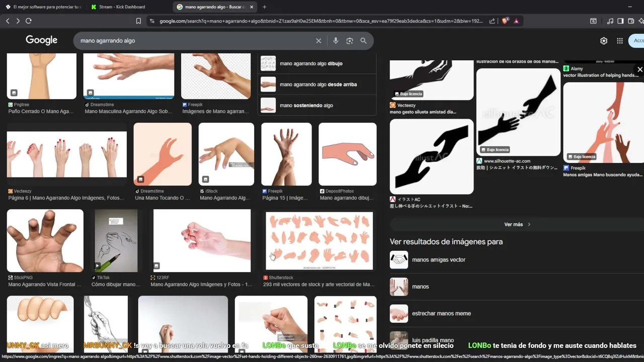This screenshot has width=644, height=362.
Task: Share the page with the address bar share icon
Action: click(492, 21)
